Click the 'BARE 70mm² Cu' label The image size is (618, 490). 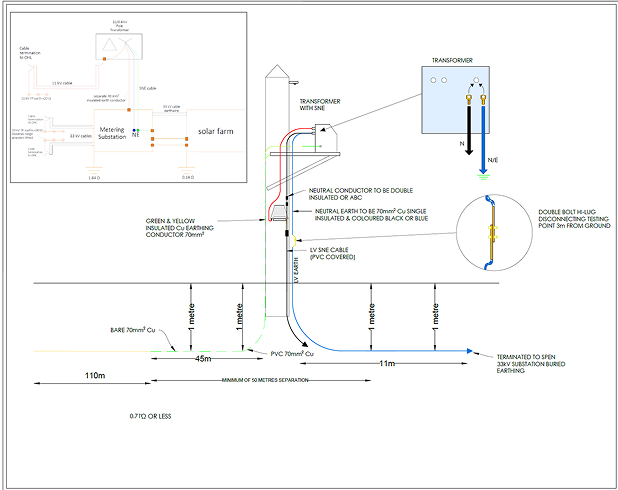(x=132, y=330)
